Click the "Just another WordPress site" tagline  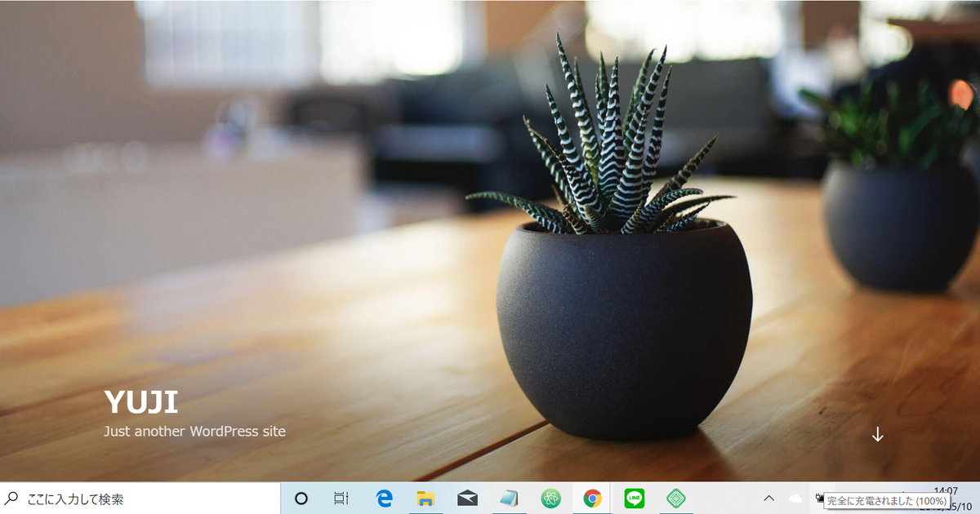coord(194,431)
